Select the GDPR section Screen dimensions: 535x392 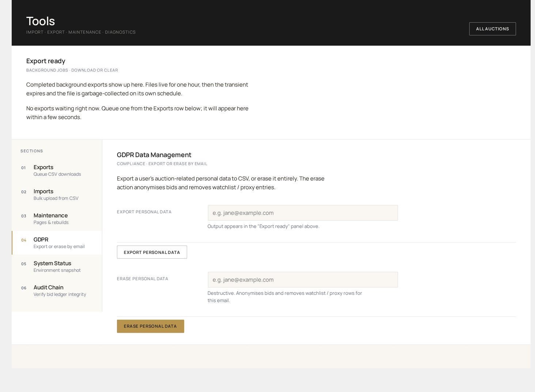[x=57, y=243]
